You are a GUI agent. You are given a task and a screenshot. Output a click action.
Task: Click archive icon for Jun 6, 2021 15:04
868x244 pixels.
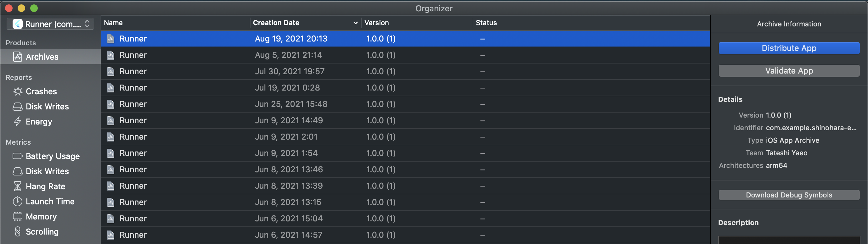[x=111, y=219]
